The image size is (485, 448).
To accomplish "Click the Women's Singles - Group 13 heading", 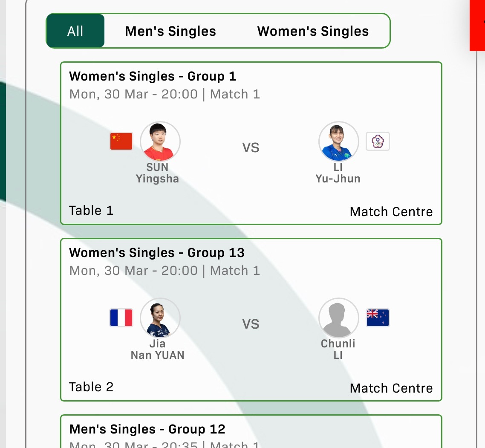I will click(x=157, y=253).
